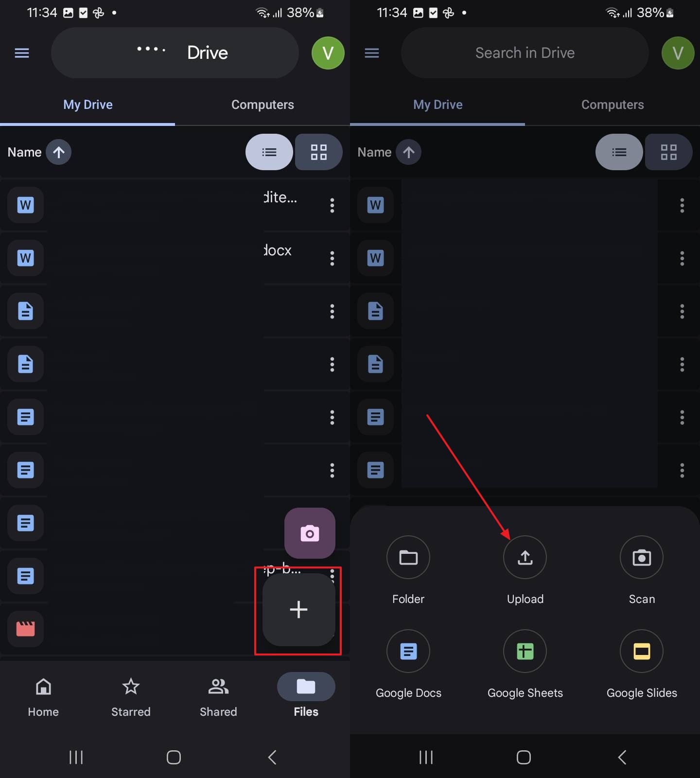Select Computers tab in left screen
700x778 pixels.
(x=262, y=105)
